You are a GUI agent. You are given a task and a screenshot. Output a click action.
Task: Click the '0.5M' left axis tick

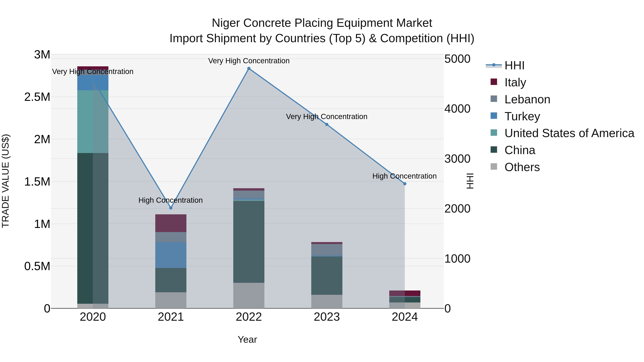coord(37,266)
